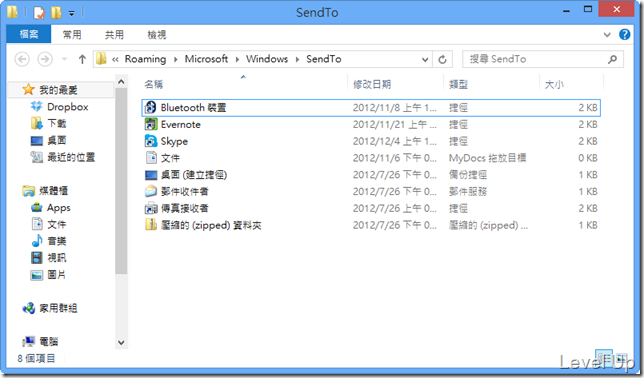Open Quick Access Toolbar customize dropdown
Viewport: 644px width, 378px height.
click(71, 14)
